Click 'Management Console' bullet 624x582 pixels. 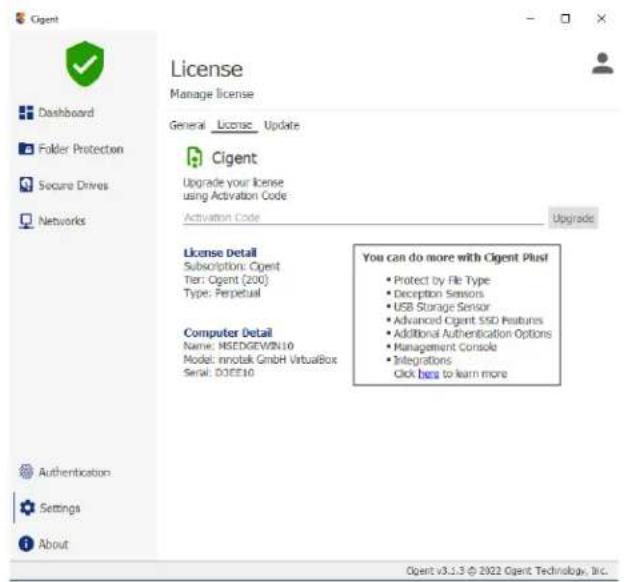[445, 347]
